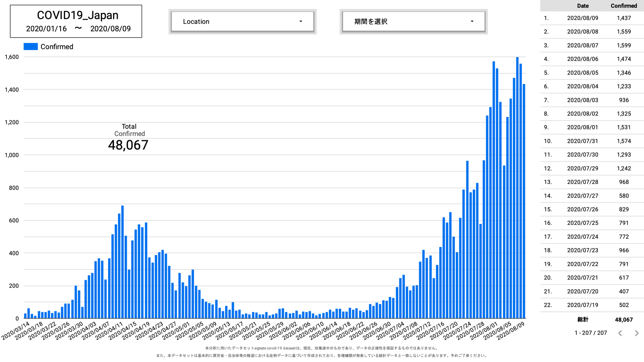Click the 2020/07/31 table row
The height and width of the screenshot is (362, 644).
point(592,141)
